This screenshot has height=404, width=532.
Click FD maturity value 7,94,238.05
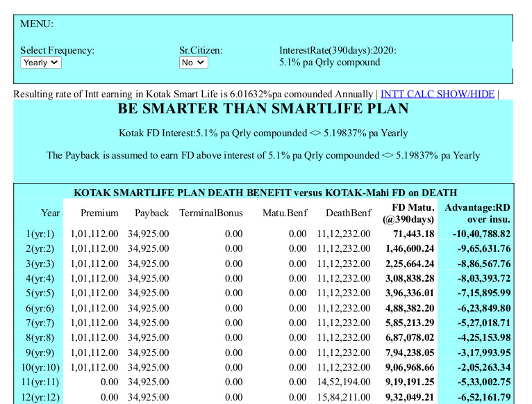(410, 353)
